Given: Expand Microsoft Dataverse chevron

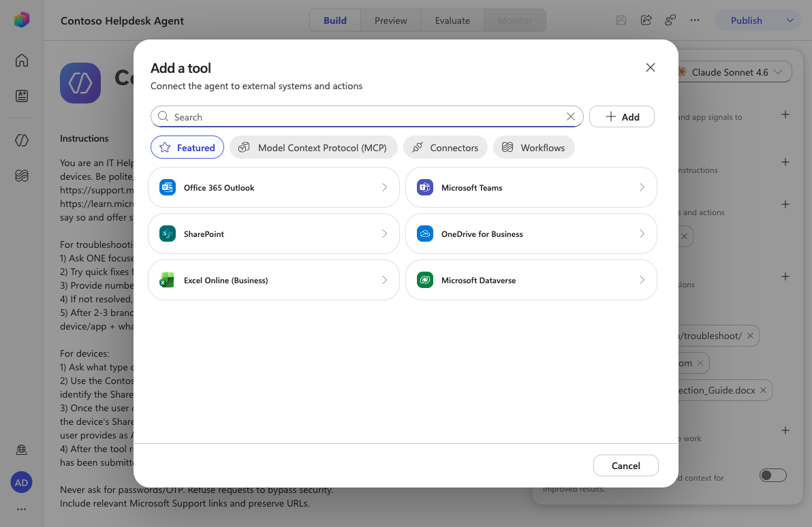Looking at the screenshot, I should pos(642,280).
